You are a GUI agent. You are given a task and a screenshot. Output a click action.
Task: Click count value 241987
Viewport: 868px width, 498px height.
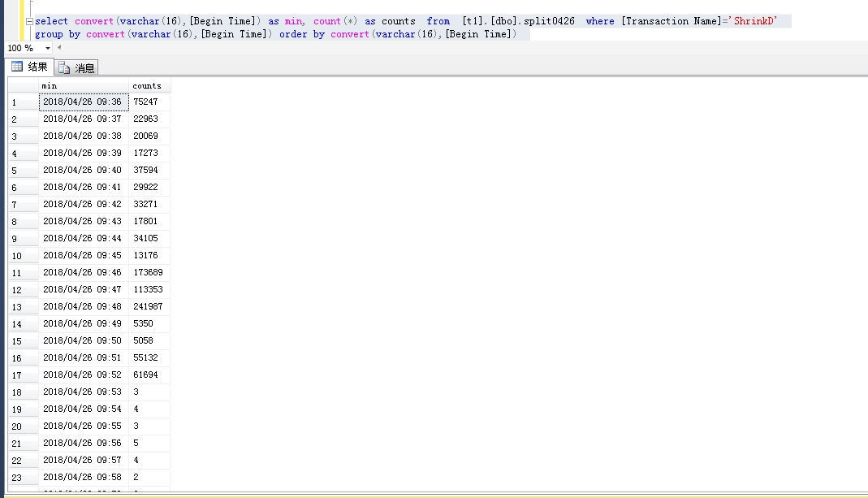pyautogui.click(x=149, y=307)
